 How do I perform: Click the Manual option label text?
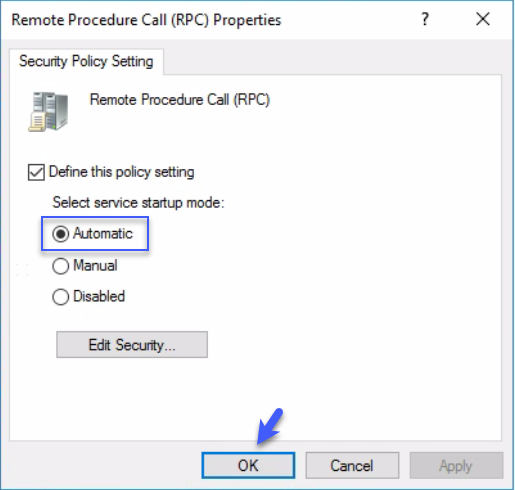95,266
